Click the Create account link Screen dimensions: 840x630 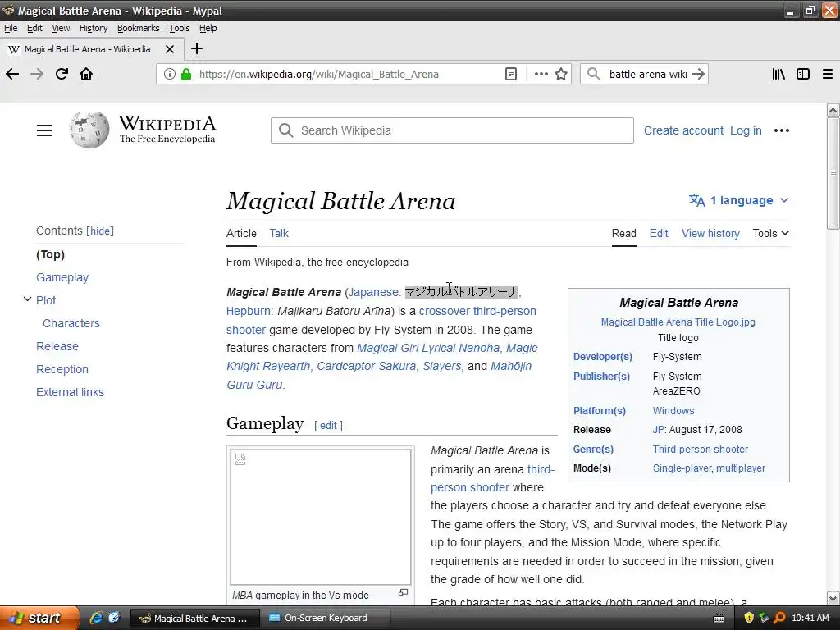683,130
